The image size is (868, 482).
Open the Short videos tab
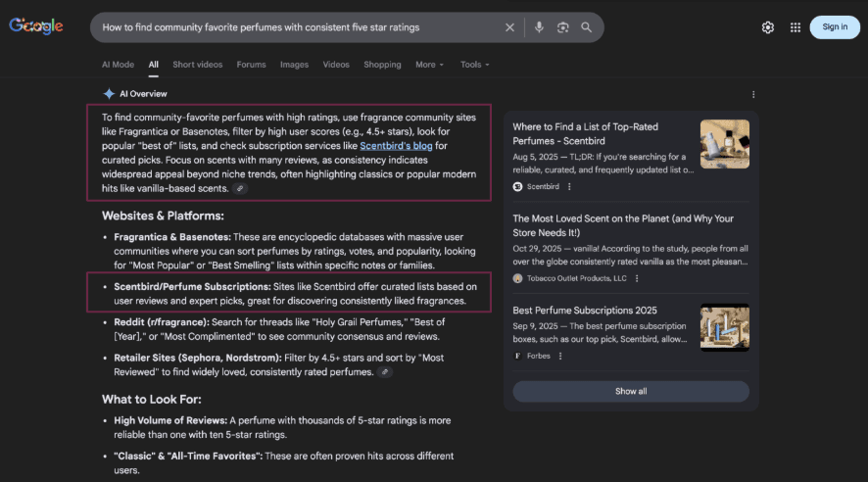[198, 65]
